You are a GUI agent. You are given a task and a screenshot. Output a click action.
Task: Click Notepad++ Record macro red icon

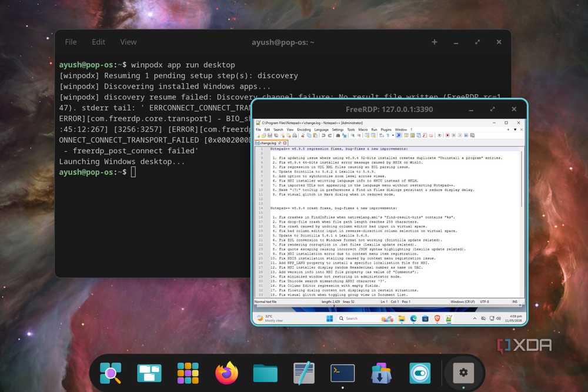coord(447,135)
